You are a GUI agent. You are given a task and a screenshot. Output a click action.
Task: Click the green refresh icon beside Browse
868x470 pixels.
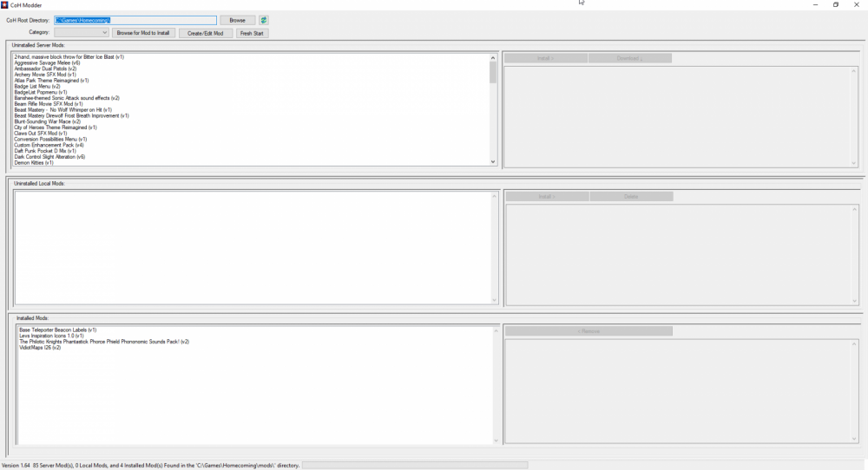(264, 20)
